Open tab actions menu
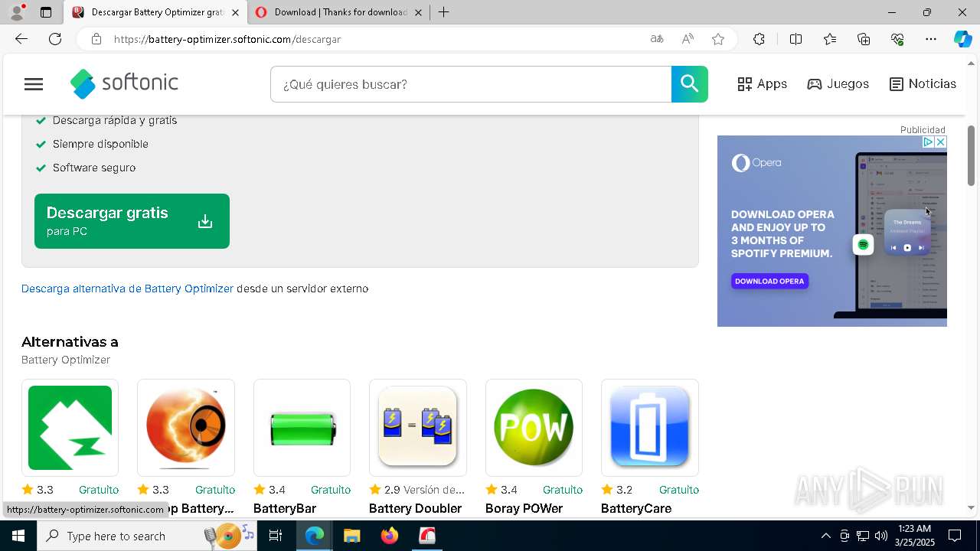980x551 pixels. 46,12
